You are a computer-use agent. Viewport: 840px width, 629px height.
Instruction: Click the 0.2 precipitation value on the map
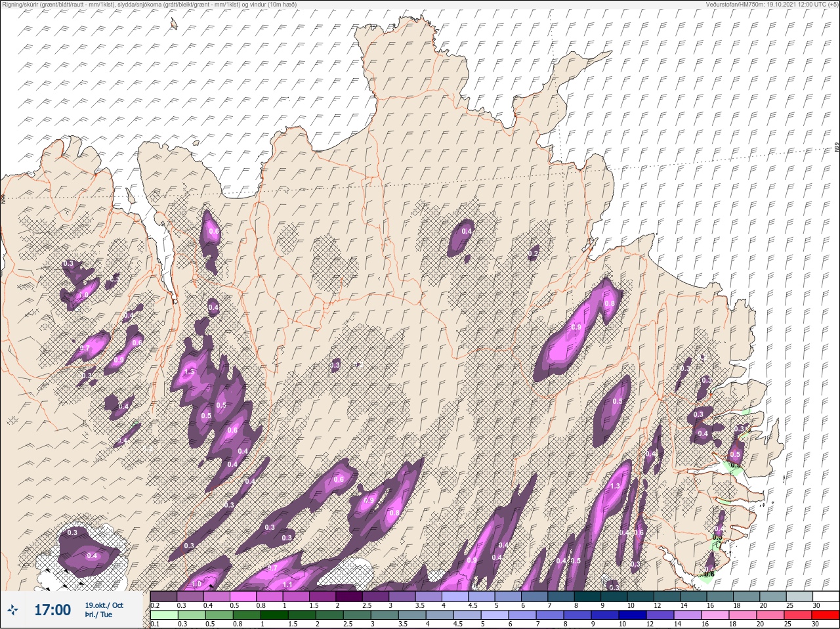click(x=533, y=253)
